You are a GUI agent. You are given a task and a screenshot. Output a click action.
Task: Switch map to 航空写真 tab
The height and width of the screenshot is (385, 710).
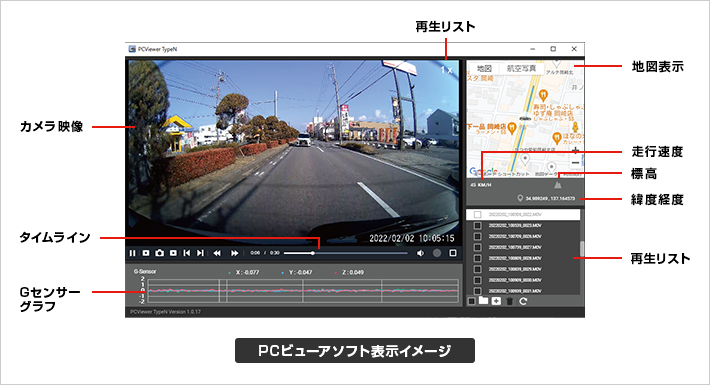[521, 68]
